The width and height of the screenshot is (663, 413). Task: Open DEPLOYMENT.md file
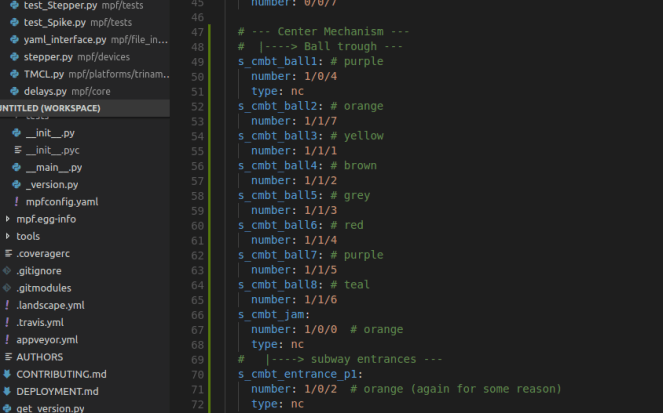[57, 391]
